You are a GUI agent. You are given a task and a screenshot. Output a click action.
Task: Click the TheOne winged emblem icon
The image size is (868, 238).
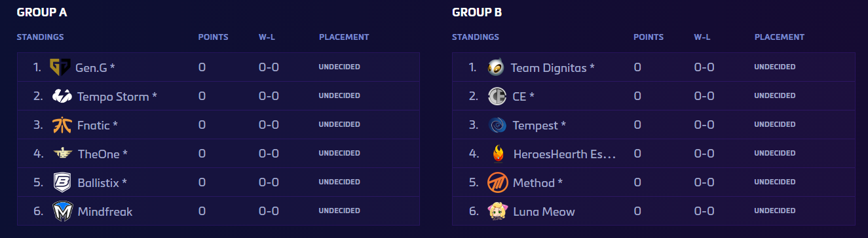(x=62, y=154)
